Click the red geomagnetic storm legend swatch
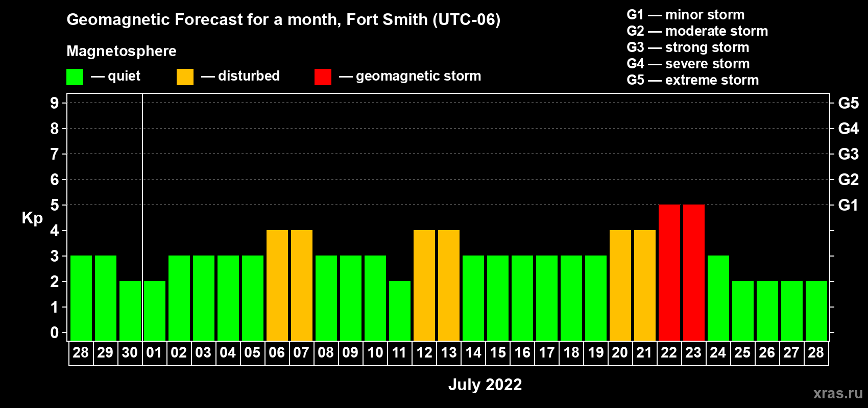This screenshot has height=408, width=868. [323, 77]
